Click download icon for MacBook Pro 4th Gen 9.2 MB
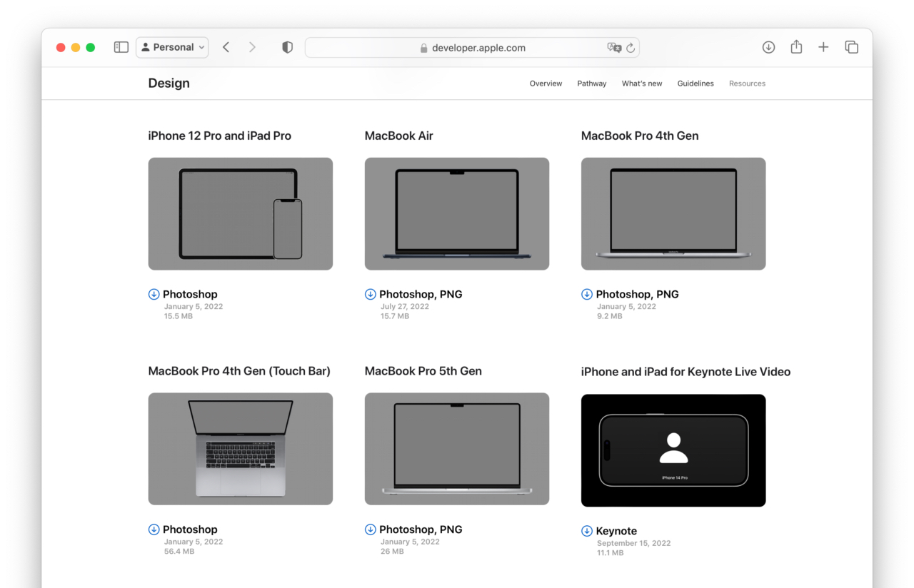Image resolution: width=914 pixels, height=588 pixels. 587,294
